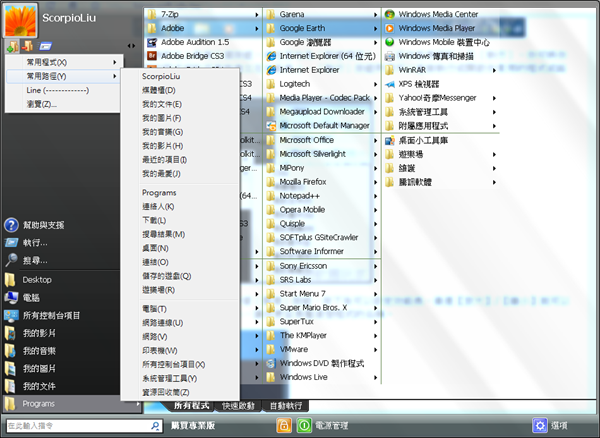Viewport: 600px width, 438px height.
Task: Click the 執行... run item
Action: tap(26, 243)
